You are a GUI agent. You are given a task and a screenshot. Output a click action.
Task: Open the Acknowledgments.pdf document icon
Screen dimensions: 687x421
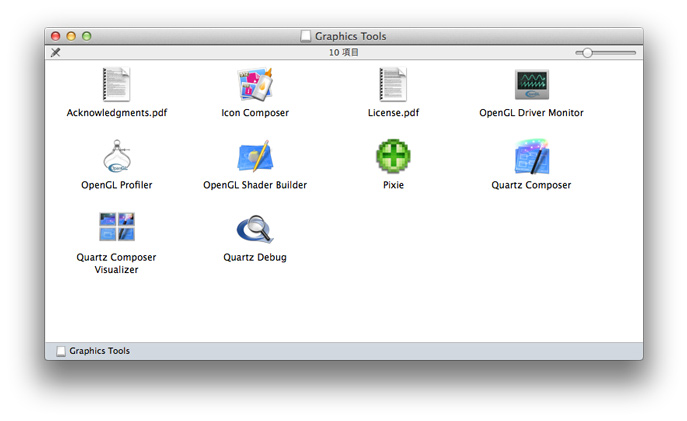click(116, 84)
